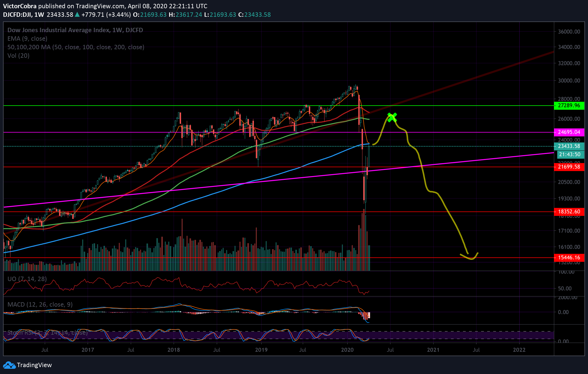Click the VictorCobra author name
This screenshot has width=588, height=374.
(20, 6)
